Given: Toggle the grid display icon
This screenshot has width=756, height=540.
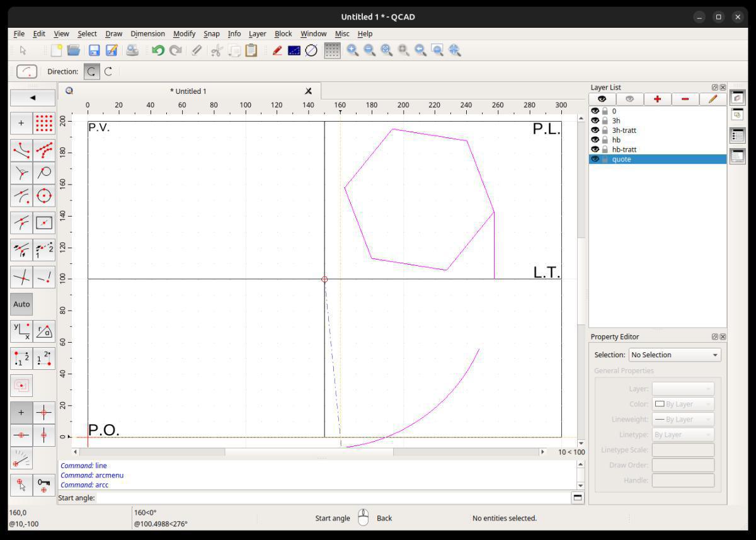Looking at the screenshot, I should click(332, 50).
